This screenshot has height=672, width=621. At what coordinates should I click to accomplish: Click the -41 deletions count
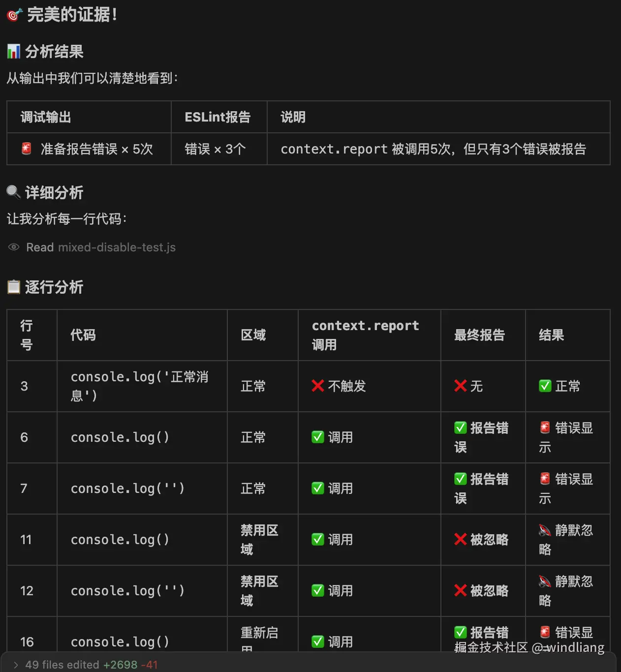coord(149,665)
